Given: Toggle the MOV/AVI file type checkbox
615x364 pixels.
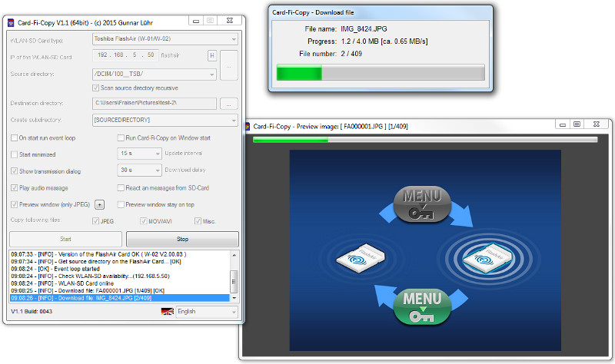Looking at the screenshot, I should (144, 221).
